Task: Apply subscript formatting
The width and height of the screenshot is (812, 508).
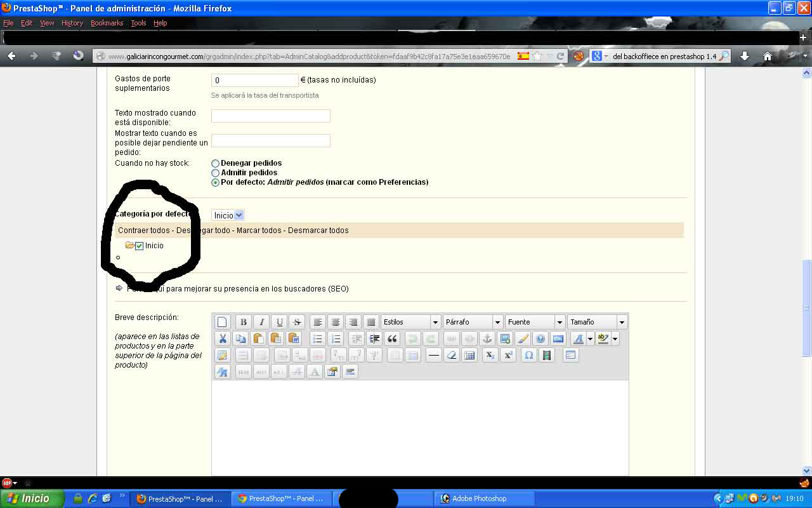Action: point(490,355)
